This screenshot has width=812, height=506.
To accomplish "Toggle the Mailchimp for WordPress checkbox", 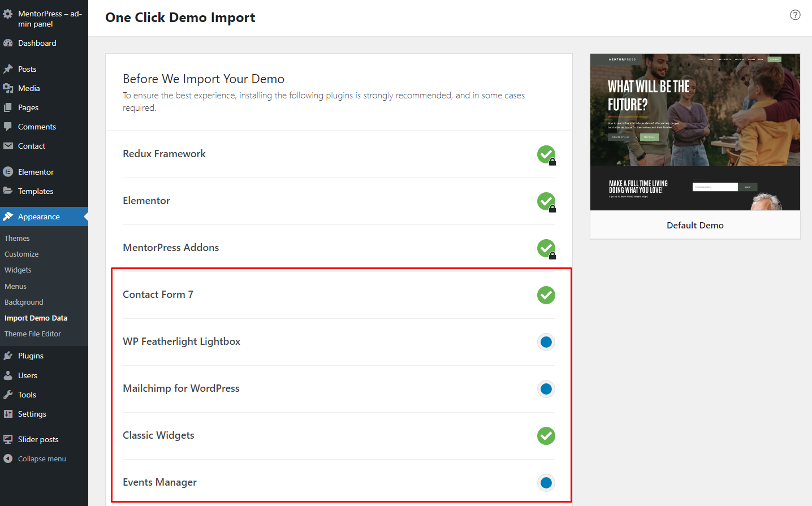I will (546, 389).
